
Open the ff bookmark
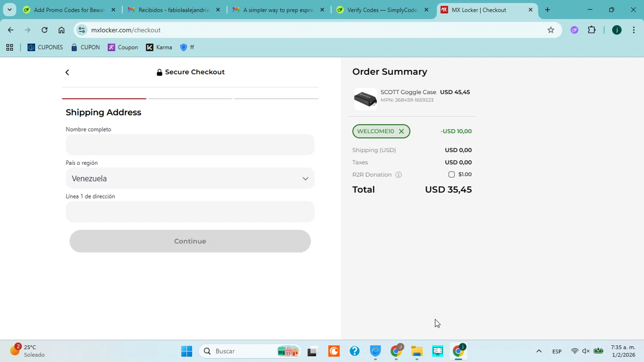[x=187, y=48]
